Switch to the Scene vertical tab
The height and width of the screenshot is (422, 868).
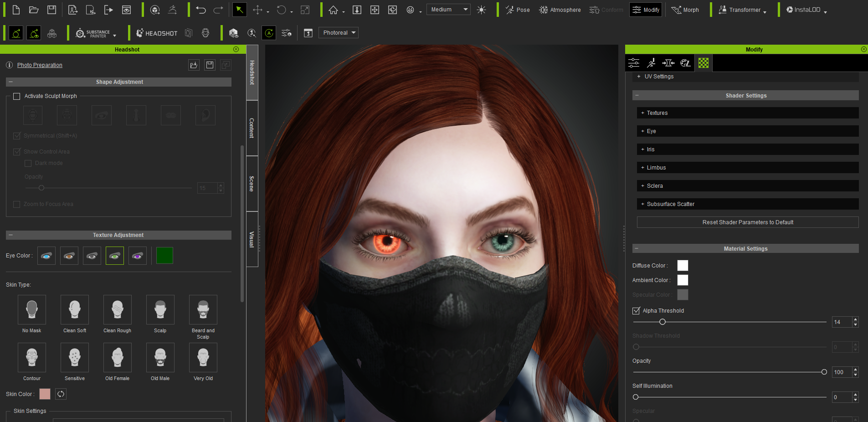click(x=252, y=184)
